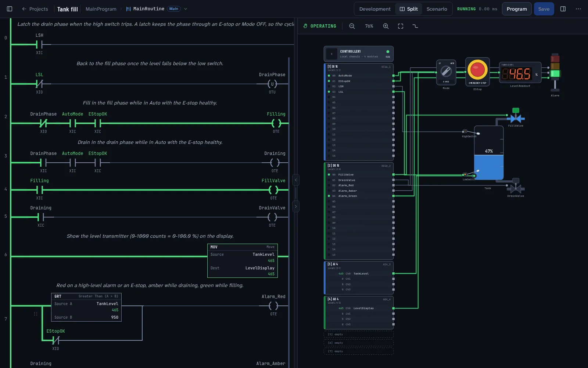
Task: Toggle the AutoMode XIC contact on rung 2
Action: (72, 123)
